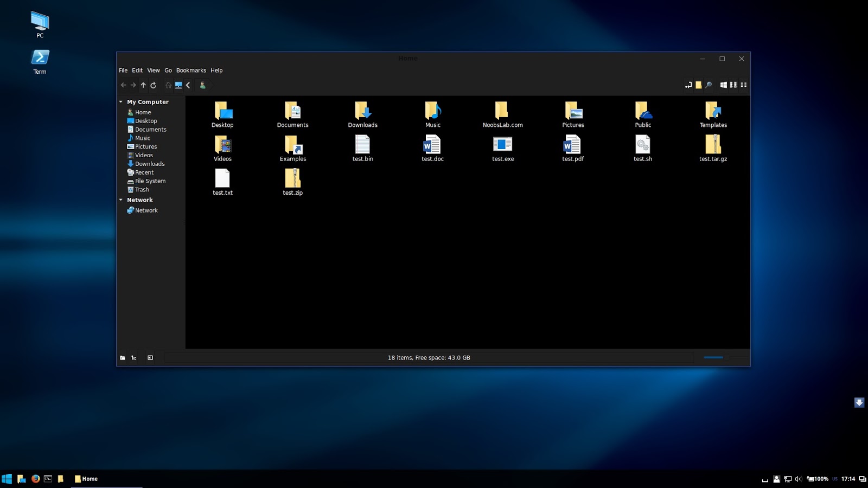This screenshot has height=488, width=868.
Task: Open Trash from the sidebar
Action: 142,189
